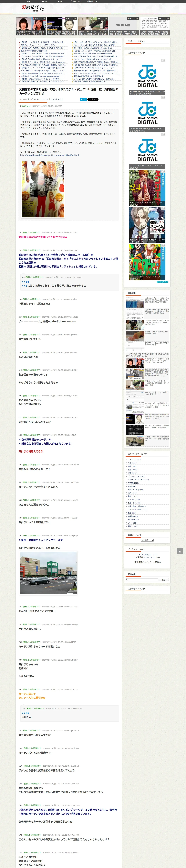Open the サッカー (1530) category archive
The image size is (186, 868).
click(134, 500)
